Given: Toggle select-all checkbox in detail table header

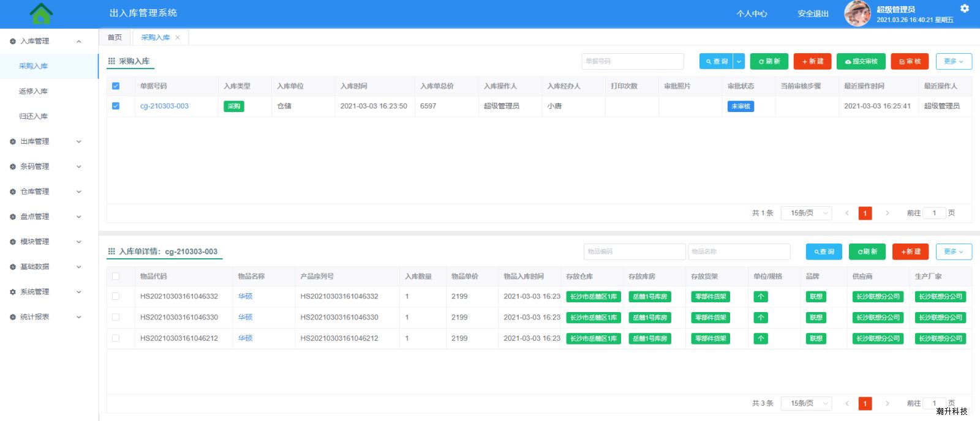Looking at the screenshot, I should point(116,277).
